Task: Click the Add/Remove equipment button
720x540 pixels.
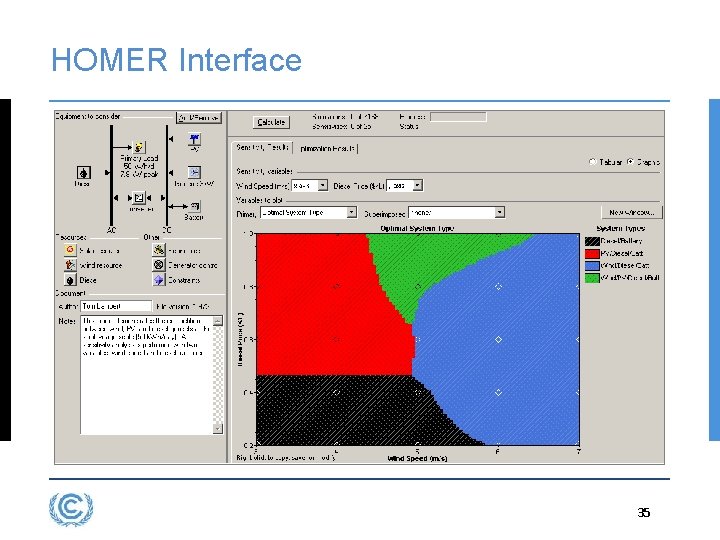Action: point(199,118)
